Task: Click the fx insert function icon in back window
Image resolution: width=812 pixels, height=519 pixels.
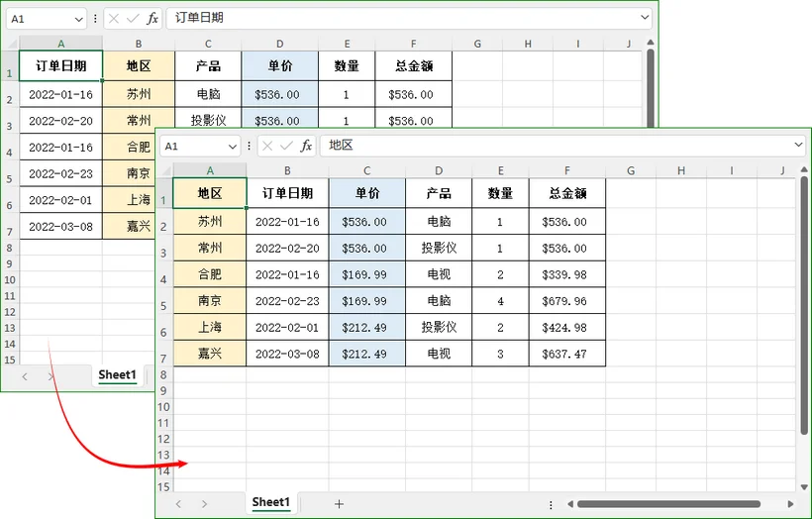Action: [152, 19]
